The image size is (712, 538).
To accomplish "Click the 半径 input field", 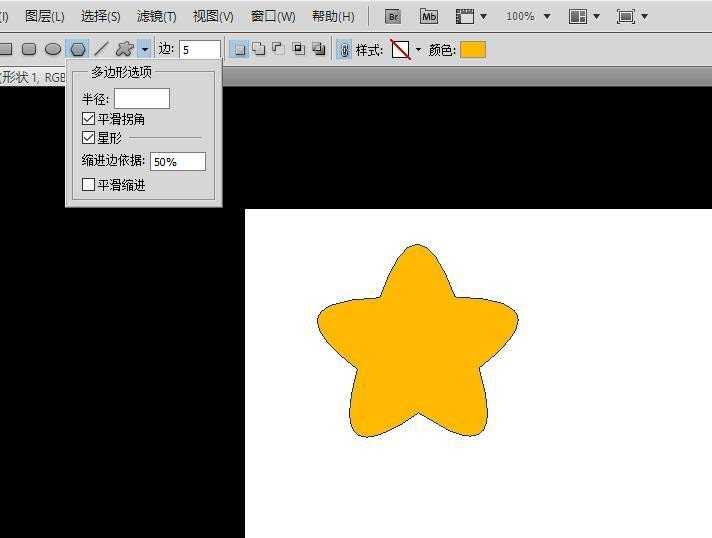I will 142,98.
